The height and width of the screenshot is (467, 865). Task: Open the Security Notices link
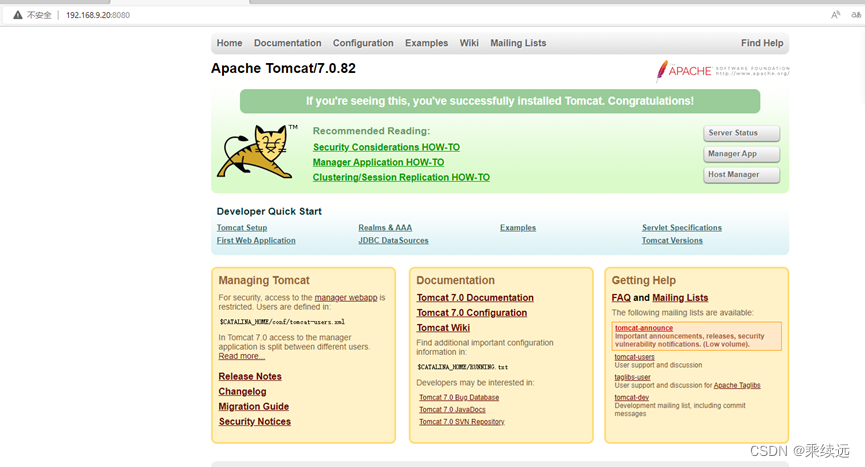(x=254, y=421)
